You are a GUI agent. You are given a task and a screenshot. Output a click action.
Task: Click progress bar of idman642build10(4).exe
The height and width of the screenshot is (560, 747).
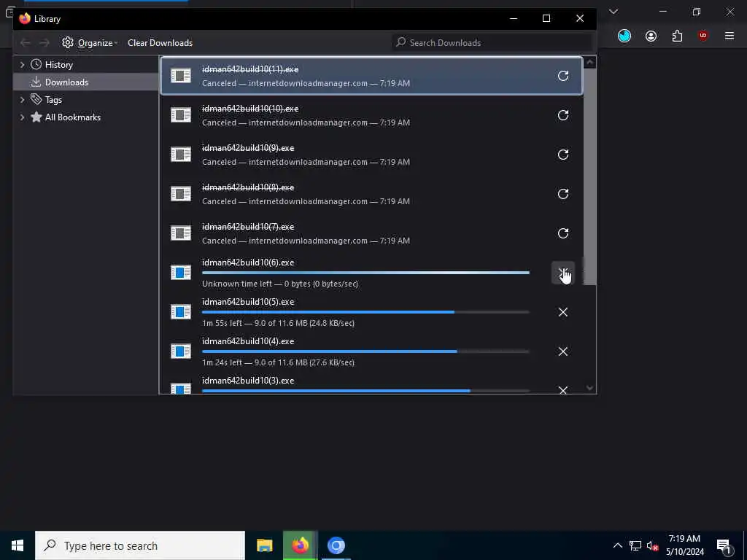(x=365, y=351)
